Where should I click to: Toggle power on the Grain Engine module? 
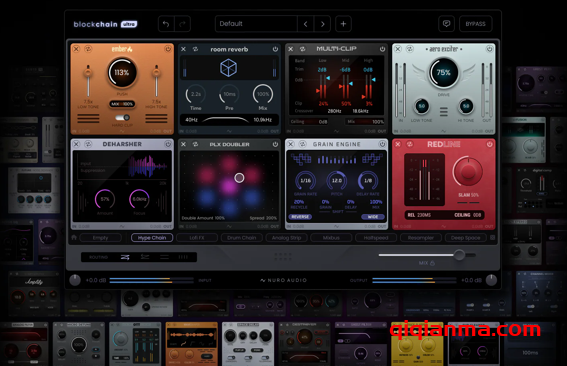pos(383,144)
